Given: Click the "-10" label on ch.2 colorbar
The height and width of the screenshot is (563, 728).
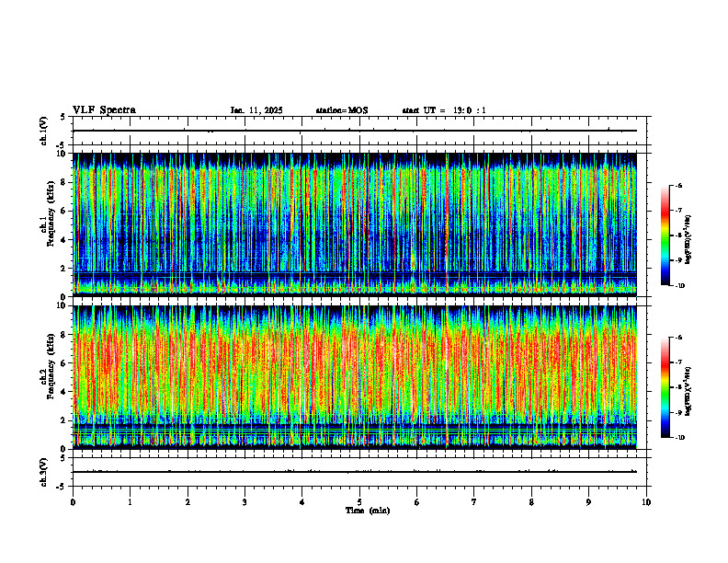Looking at the screenshot, I should pos(679,438).
